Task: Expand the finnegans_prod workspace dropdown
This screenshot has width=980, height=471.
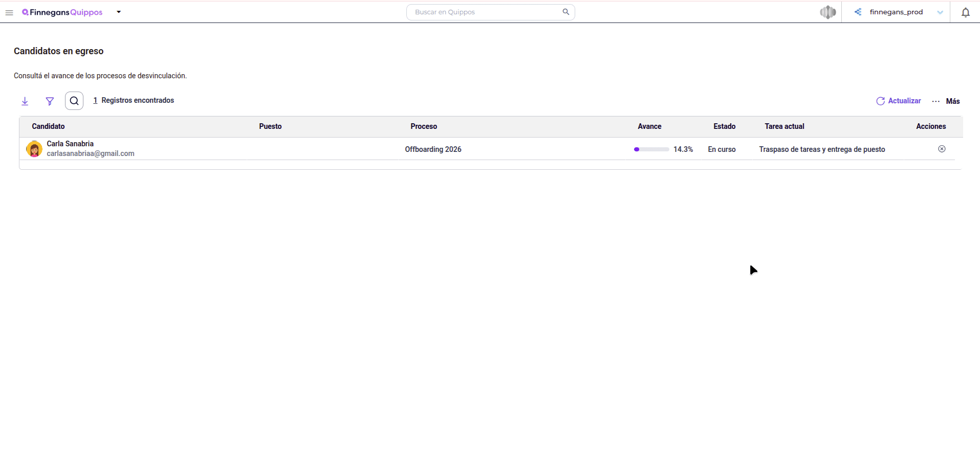Action: 940,12
